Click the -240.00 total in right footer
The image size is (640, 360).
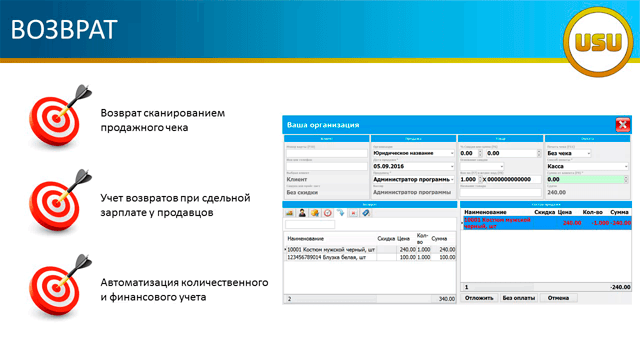(620, 287)
